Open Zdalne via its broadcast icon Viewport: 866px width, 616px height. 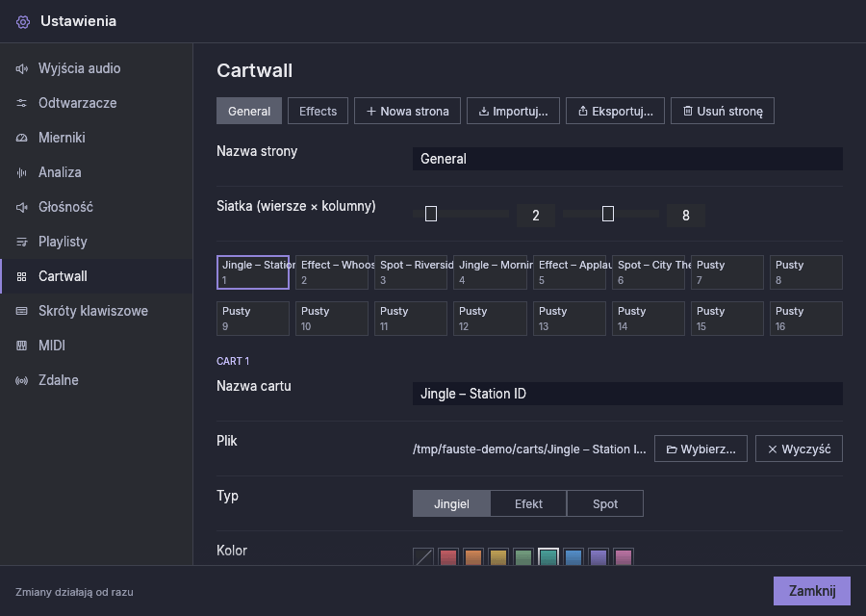[21, 380]
